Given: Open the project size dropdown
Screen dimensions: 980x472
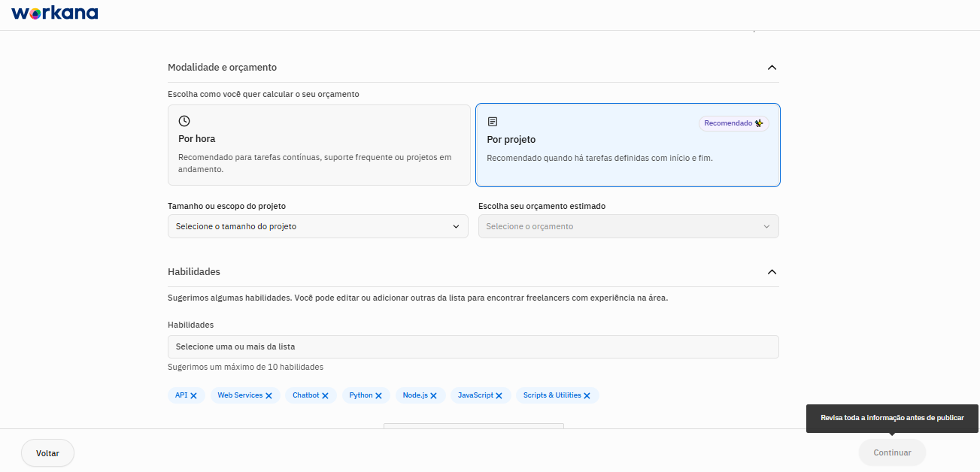Looking at the screenshot, I should click(318, 226).
